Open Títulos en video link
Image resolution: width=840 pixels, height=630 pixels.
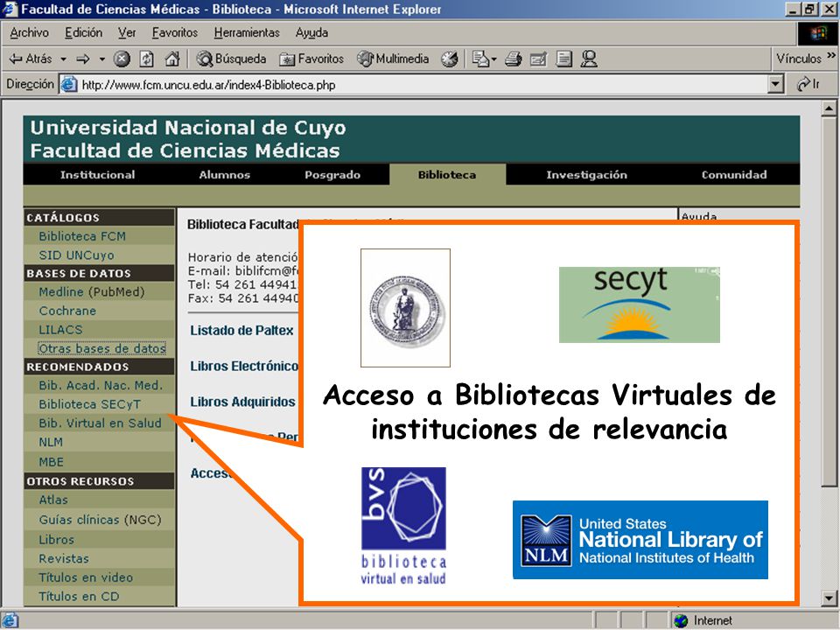(86, 577)
